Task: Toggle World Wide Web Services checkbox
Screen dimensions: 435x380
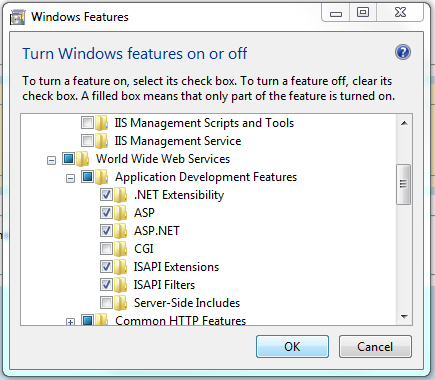Action: coord(68,159)
